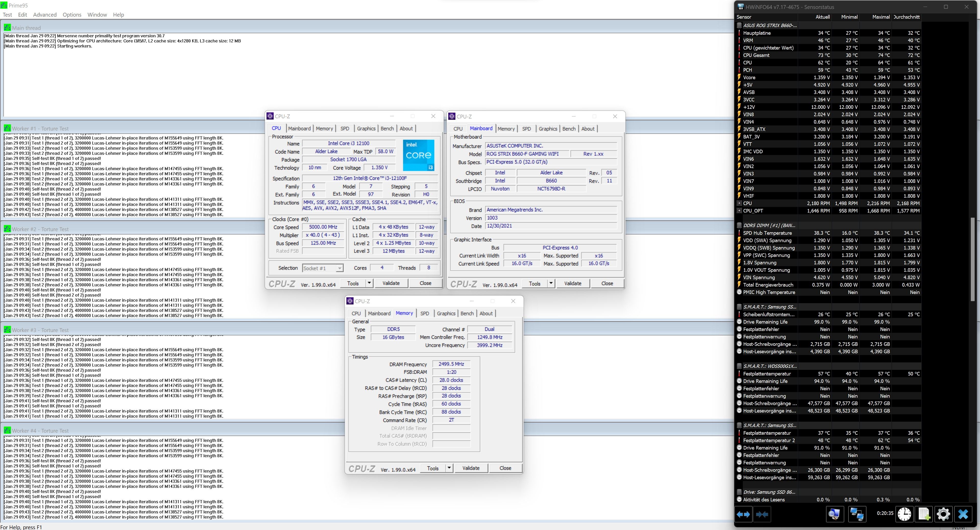Open Graphics tab in the processor CPU-Z window
980x530 pixels.
click(x=366, y=128)
